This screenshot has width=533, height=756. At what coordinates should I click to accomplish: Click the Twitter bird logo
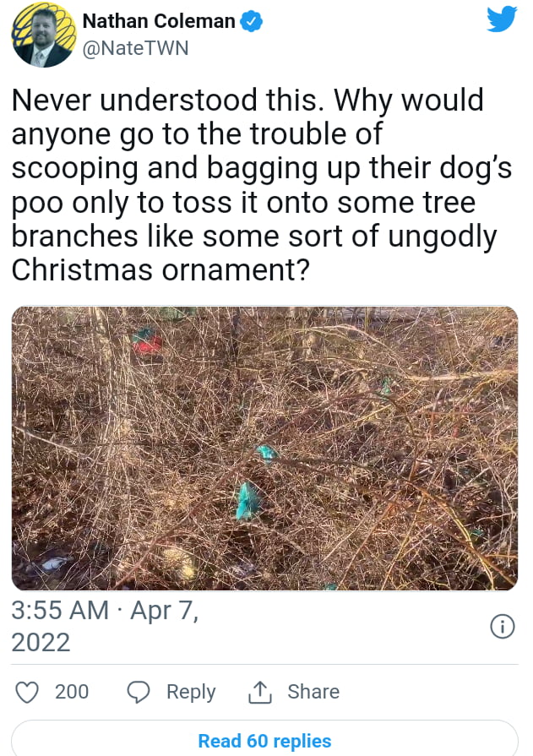[x=502, y=19]
